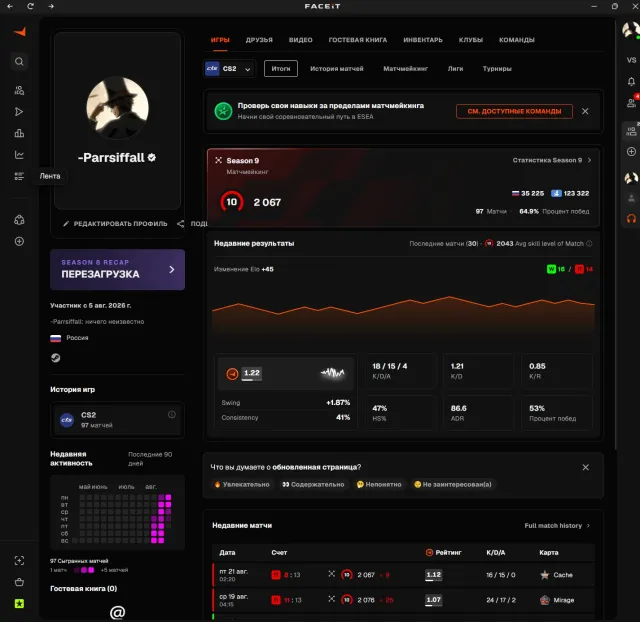Click the share icon next to edit profile
This screenshot has height=622, width=640.
click(x=180, y=224)
